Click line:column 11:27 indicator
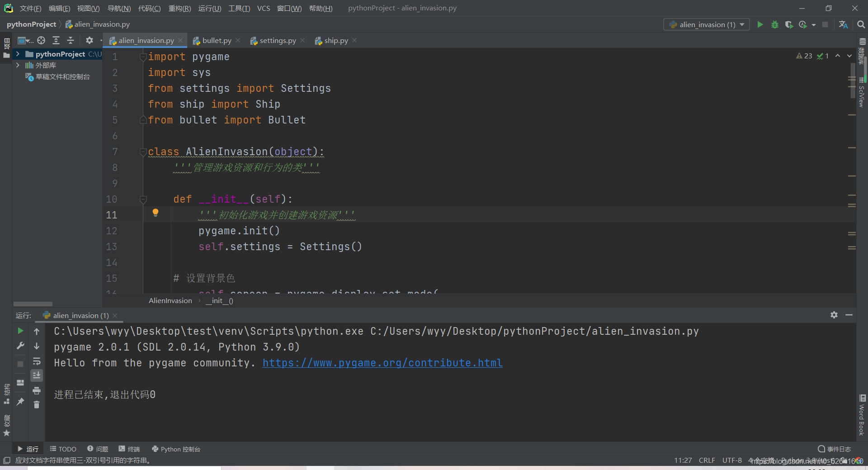The image size is (868, 470). click(683, 461)
